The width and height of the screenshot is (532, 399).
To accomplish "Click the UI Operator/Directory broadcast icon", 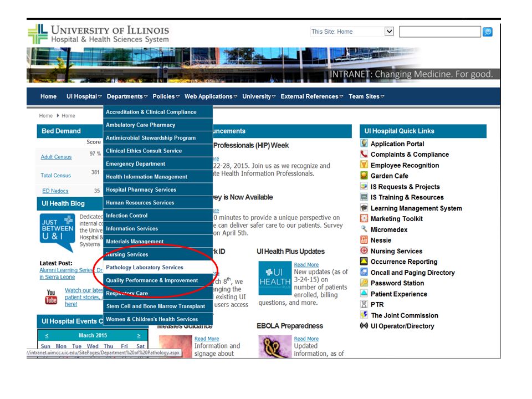I will point(364,326).
